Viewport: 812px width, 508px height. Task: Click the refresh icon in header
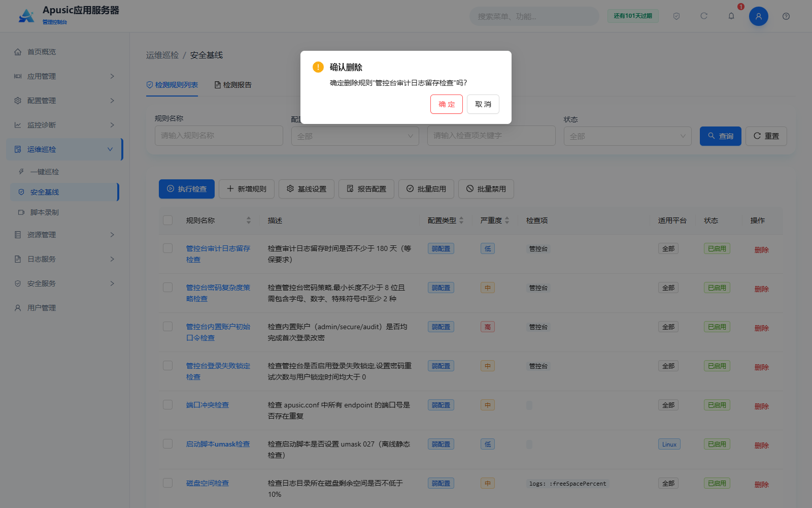pos(704,16)
